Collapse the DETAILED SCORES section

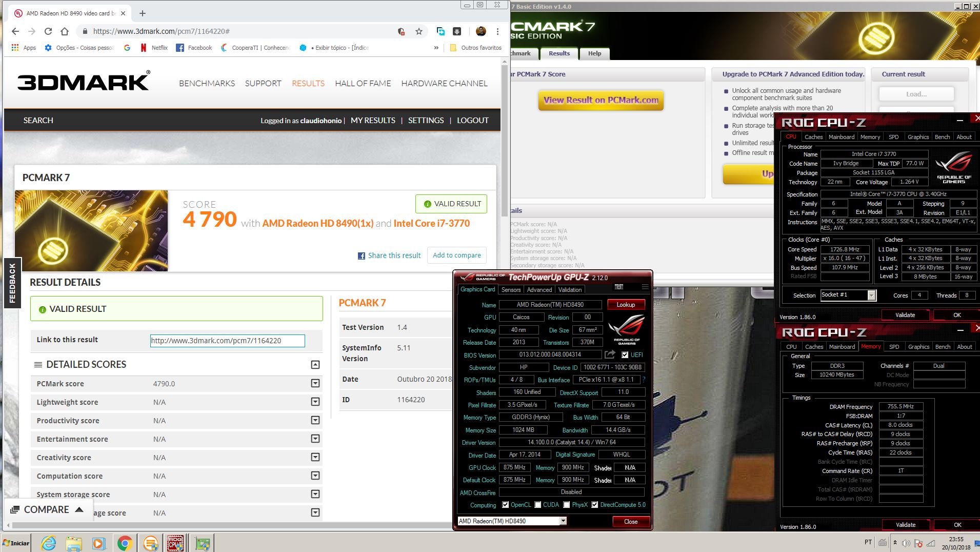point(315,365)
